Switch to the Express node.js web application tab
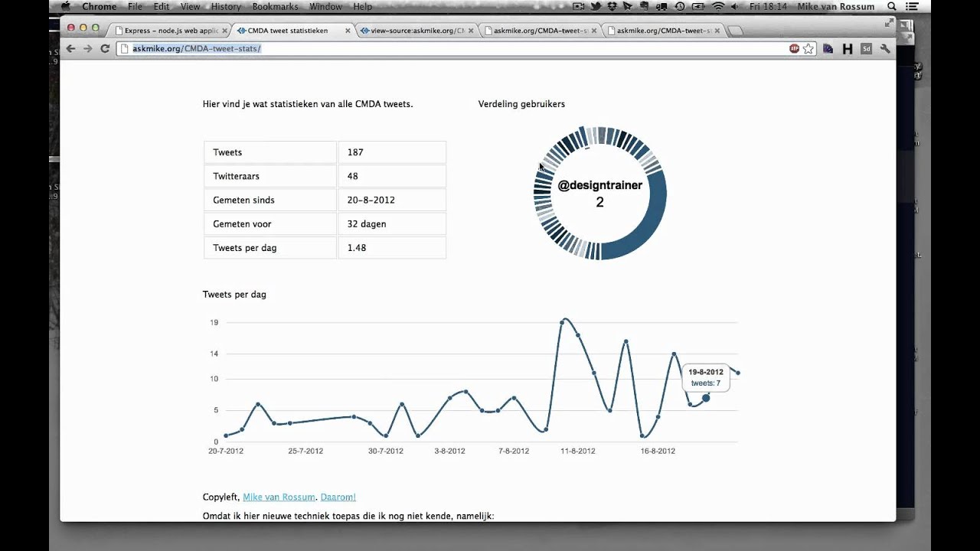The width and height of the screenshot is (980, 551). click(x=165, y=31)
